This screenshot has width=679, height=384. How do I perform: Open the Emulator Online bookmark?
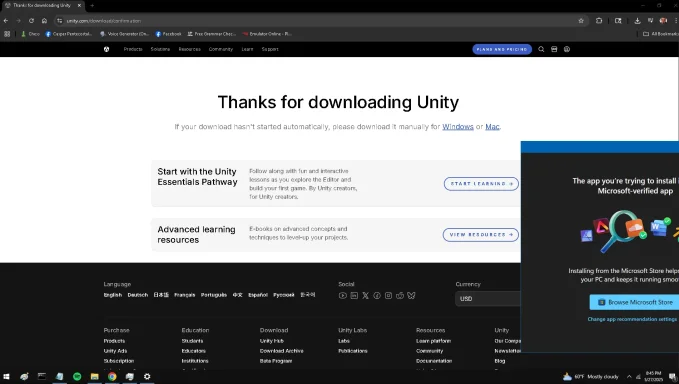(267, 34)
